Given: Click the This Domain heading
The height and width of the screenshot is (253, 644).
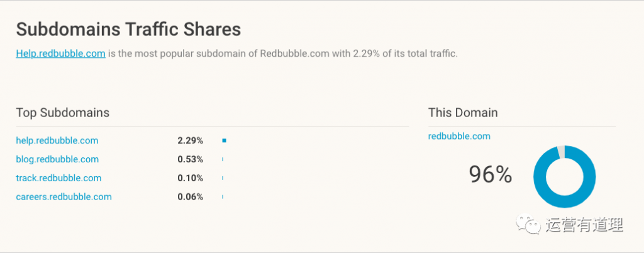Looking at the screenshot, I should click(x=463, y=113).
